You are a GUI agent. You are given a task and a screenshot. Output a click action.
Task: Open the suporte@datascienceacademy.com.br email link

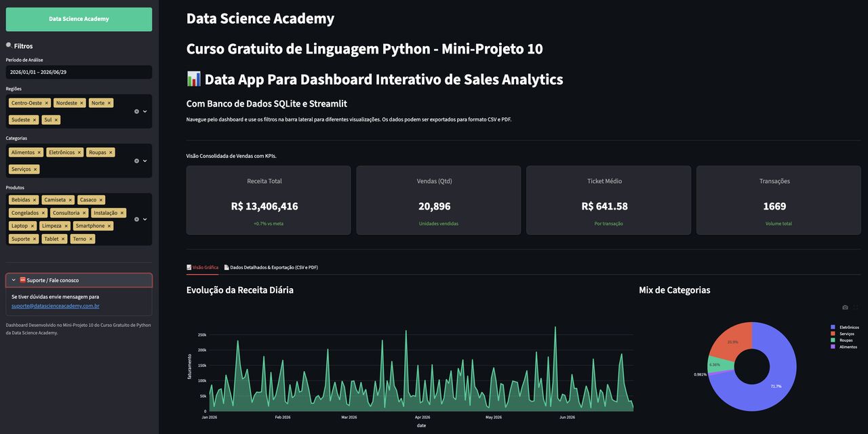[x=56, y=306]
